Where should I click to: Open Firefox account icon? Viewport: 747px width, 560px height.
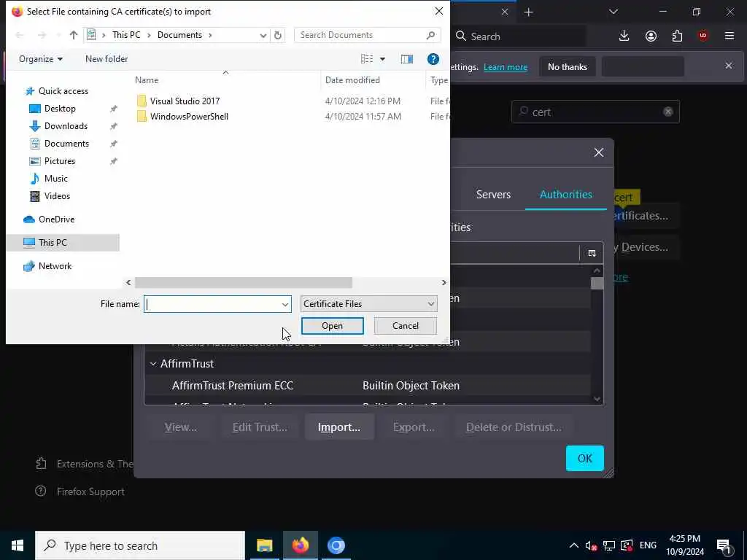651,36
